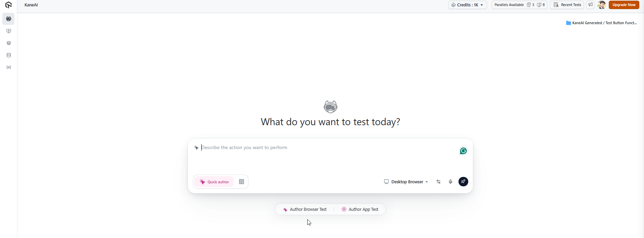644x238 pixels.
Task: Open the KaneAI agent sidebar icon
Action: point(8,19)
